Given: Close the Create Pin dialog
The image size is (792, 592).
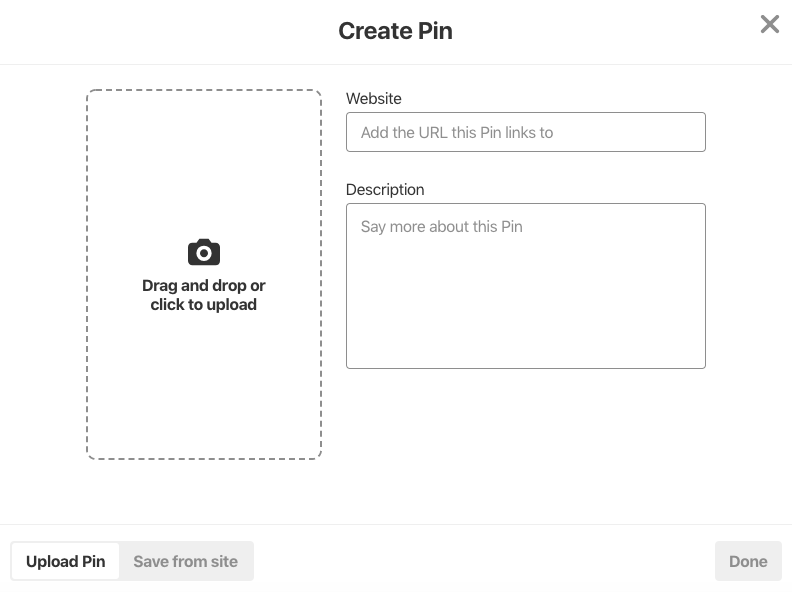Looking at the screenshot, I should [769, 24].
